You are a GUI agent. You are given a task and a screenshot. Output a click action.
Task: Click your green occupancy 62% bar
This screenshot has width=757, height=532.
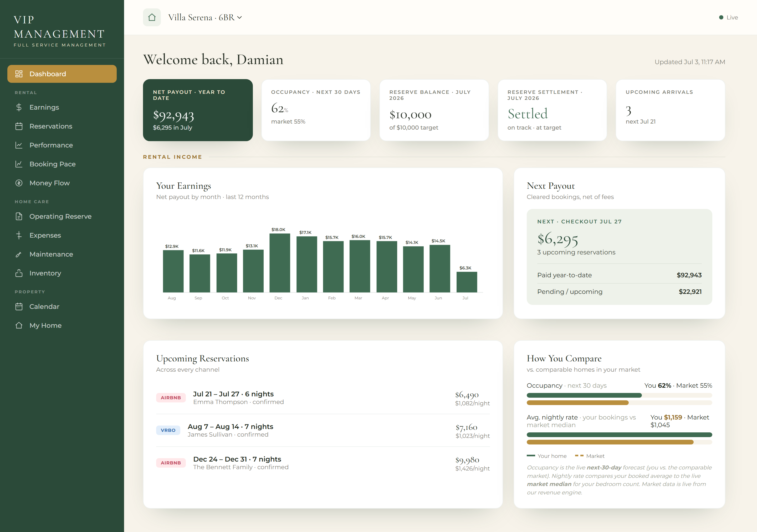584,395
